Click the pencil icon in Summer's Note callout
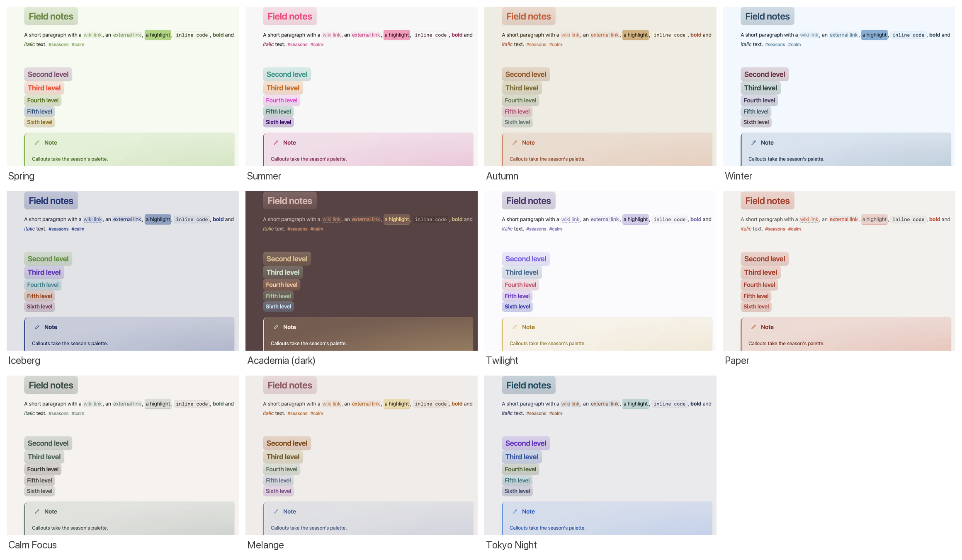 (276, 143)
